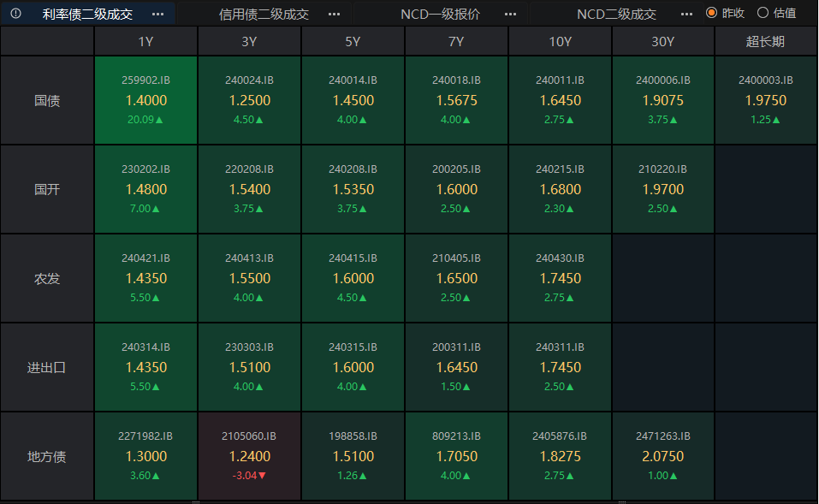Select the 估值 radio button
This screenshot has width=819, height=504.
tap(763, 13)
